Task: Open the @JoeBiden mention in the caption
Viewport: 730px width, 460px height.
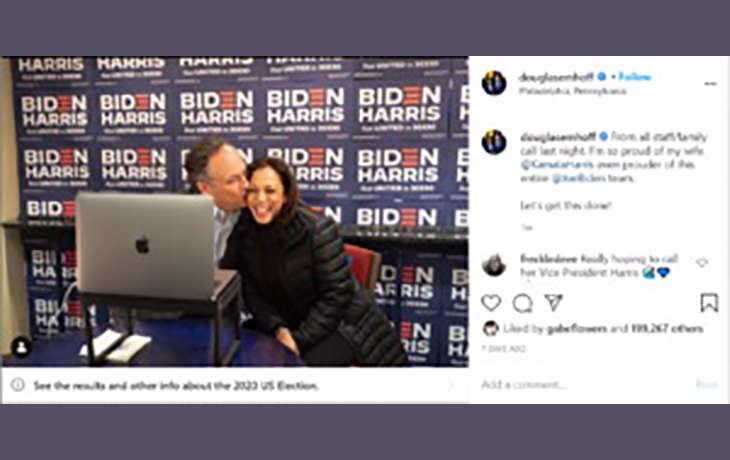Action: click(x=579, y=178)
